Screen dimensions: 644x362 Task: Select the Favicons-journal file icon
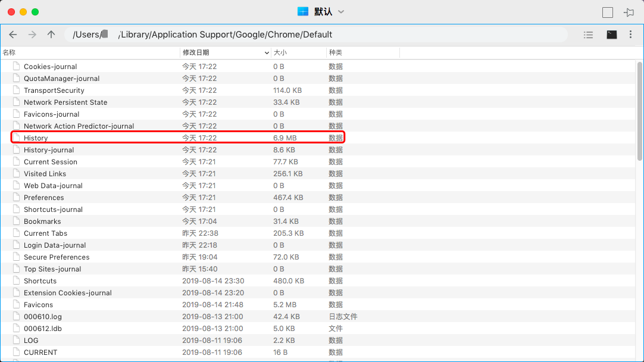[x=17, y=114]
